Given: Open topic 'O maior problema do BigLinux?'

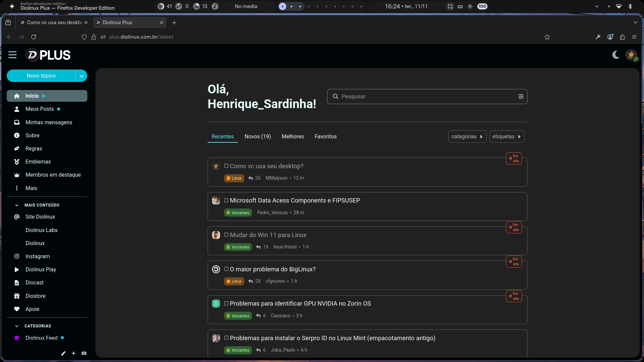Looking at the screenshot, I should pos(272,269).
